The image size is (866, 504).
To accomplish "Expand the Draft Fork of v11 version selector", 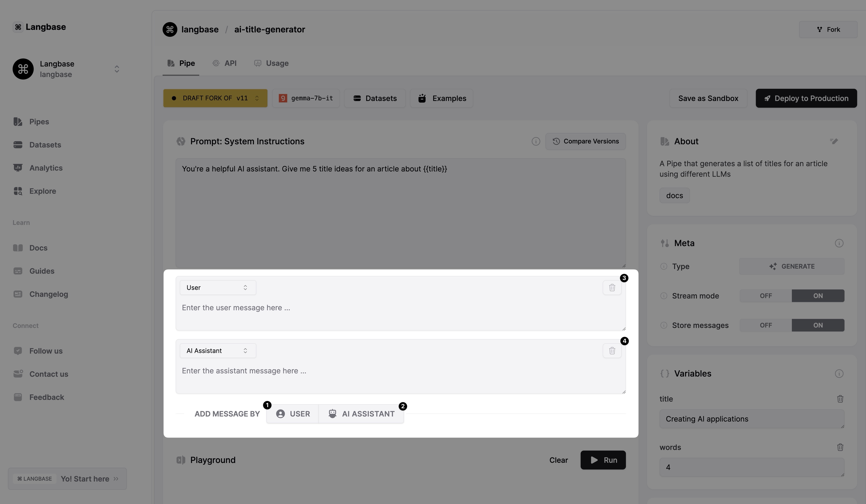I will coord(215,98).
